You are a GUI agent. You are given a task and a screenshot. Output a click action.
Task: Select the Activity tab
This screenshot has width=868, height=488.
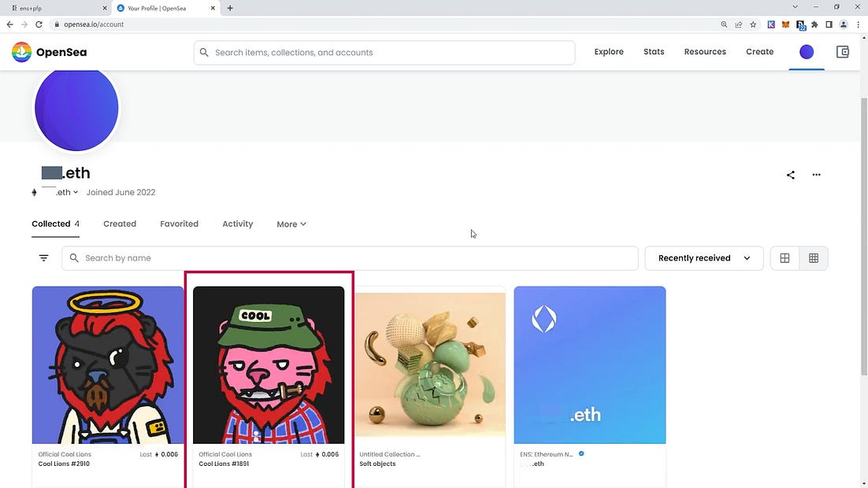coord(238,224)
